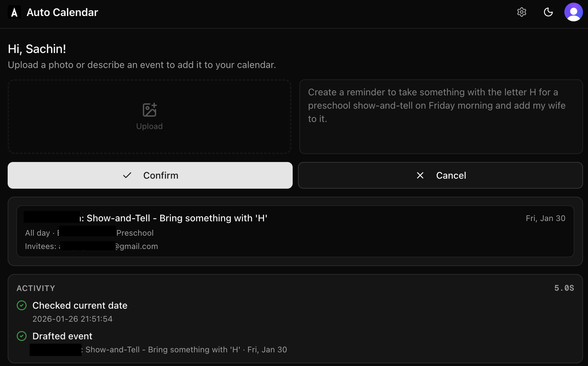Click the image upload icon
The width and height of the screenshot is (588, 366).
click(149, 110)
